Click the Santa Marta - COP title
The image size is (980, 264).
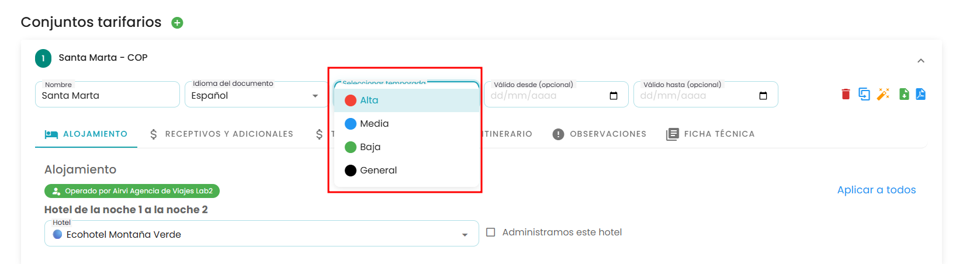[103, 58]
